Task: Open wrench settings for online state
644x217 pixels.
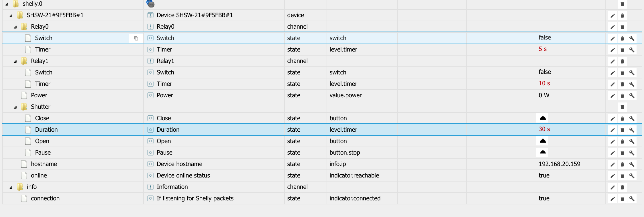Action: pos(632,176)
